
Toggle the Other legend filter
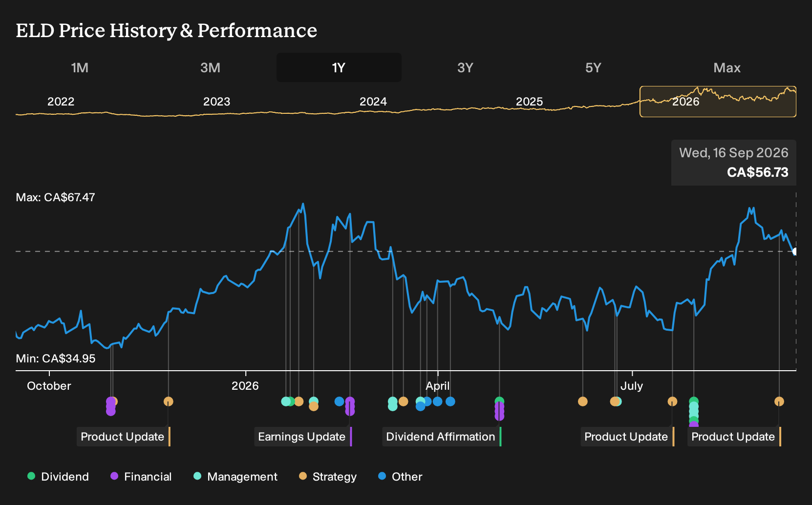click(400, 476)
